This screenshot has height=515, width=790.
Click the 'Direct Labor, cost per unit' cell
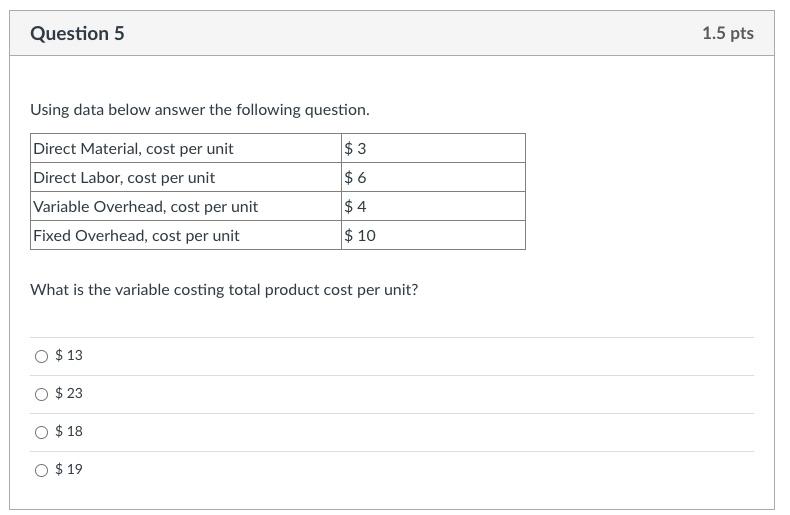point(186,177)
